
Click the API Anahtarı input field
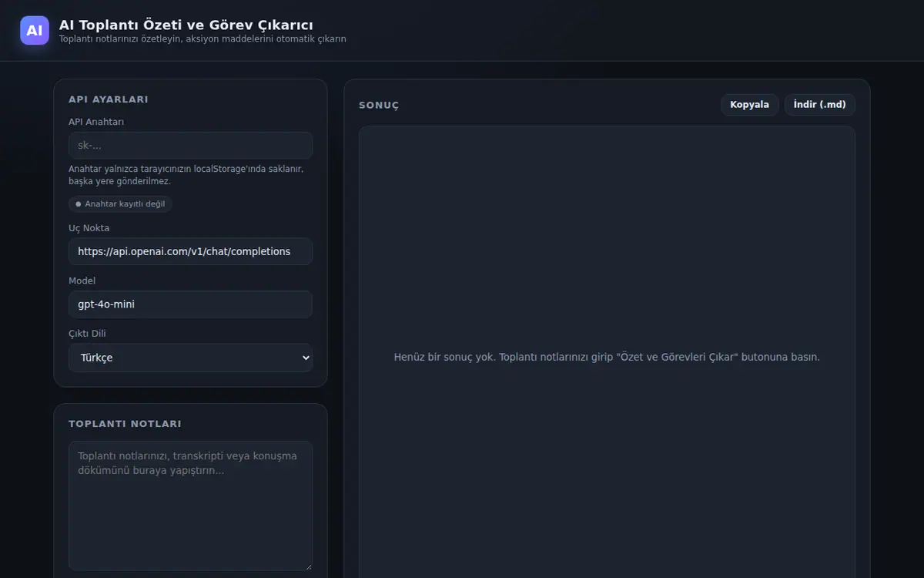coord(190,145)
